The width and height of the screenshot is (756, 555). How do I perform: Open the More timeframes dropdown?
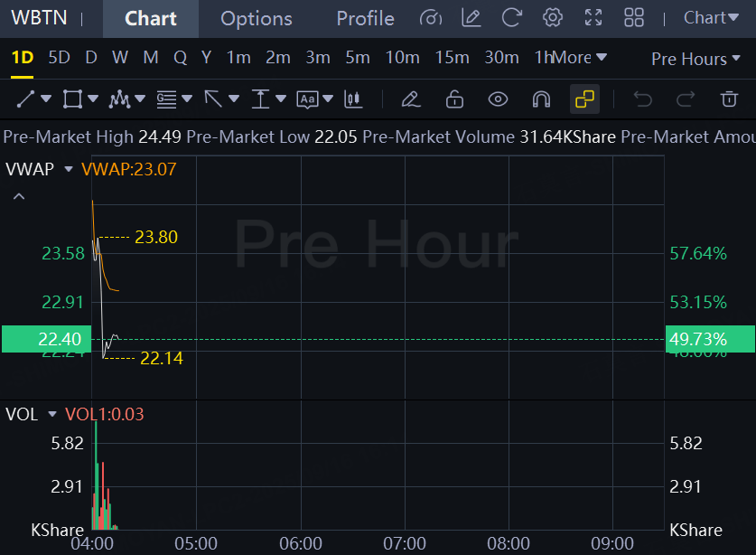580,58
